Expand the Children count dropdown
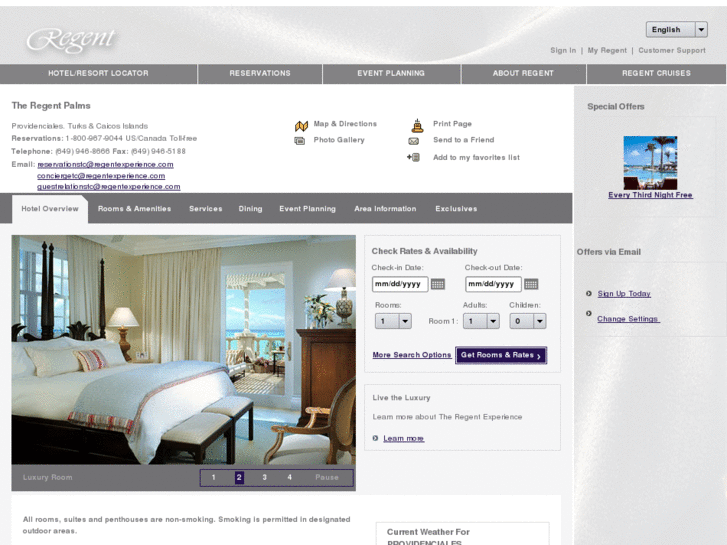The width and height of the screenshot is (727, 545). click(528, 321)
